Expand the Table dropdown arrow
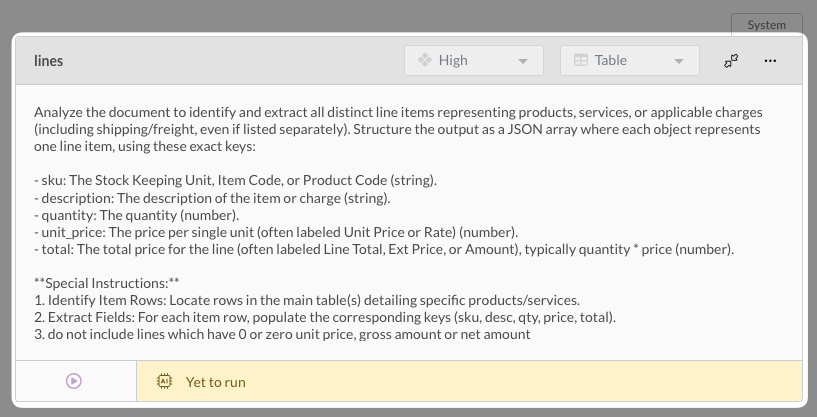The width and height of the screenshot is (817, 417). pos(679,61)
